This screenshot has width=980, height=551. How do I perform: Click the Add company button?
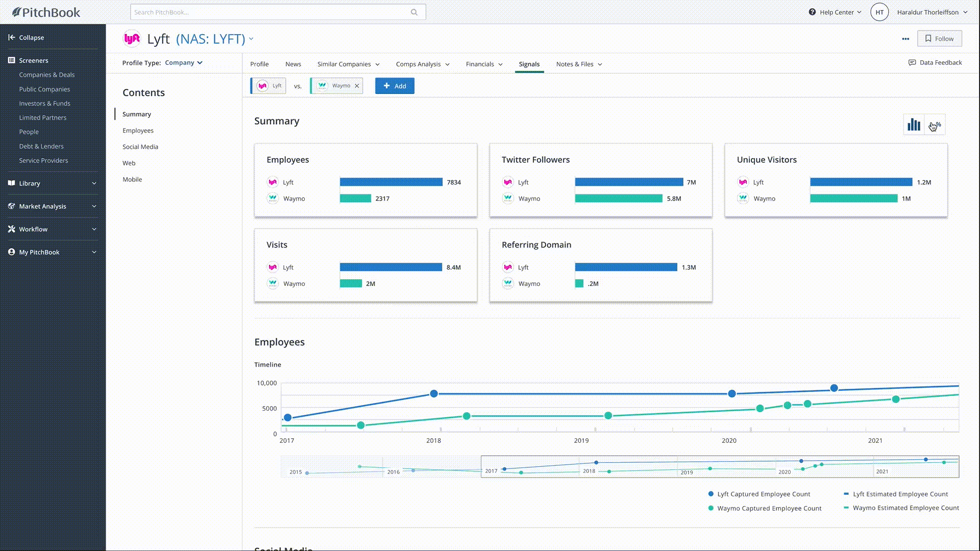tap(395, 86)
